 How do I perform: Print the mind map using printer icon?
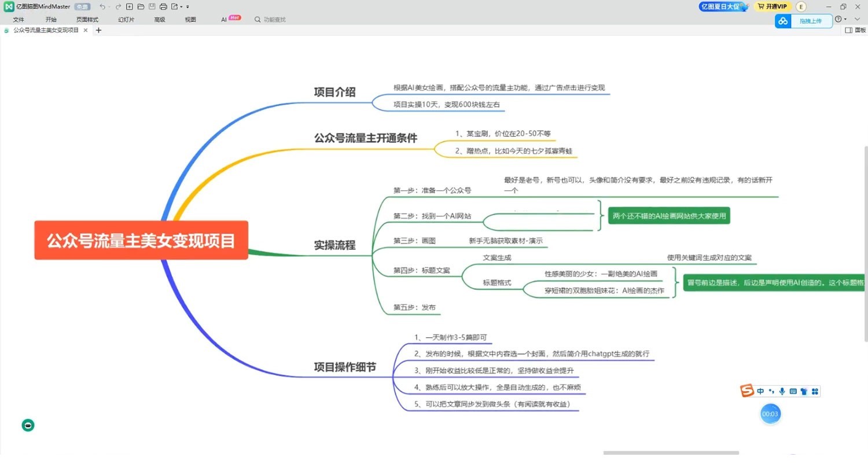click(163, 7)
